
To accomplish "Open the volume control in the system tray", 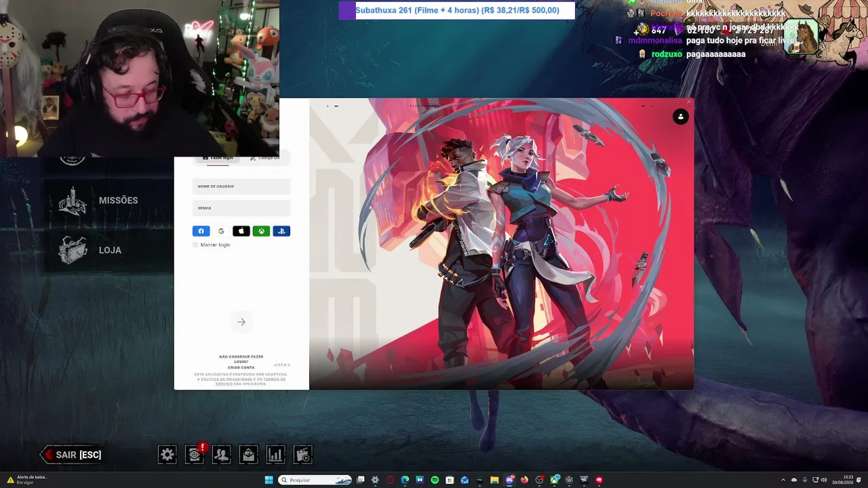I will (x=824, y=480).
